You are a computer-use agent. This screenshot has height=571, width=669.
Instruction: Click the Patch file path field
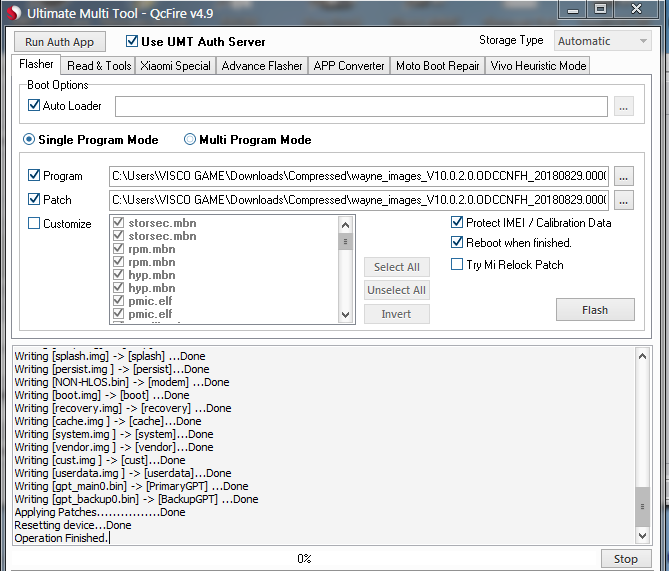pyautogui.click(x=359, y=200)
